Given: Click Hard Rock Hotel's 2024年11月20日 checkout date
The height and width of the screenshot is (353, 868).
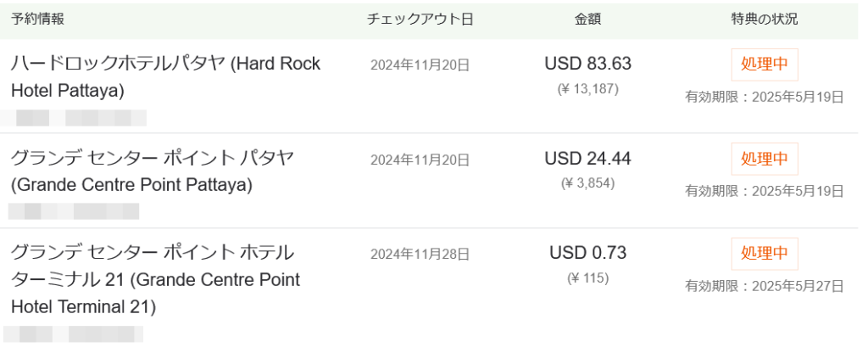Looking at the screenshot, I should (x=420, y=64).
